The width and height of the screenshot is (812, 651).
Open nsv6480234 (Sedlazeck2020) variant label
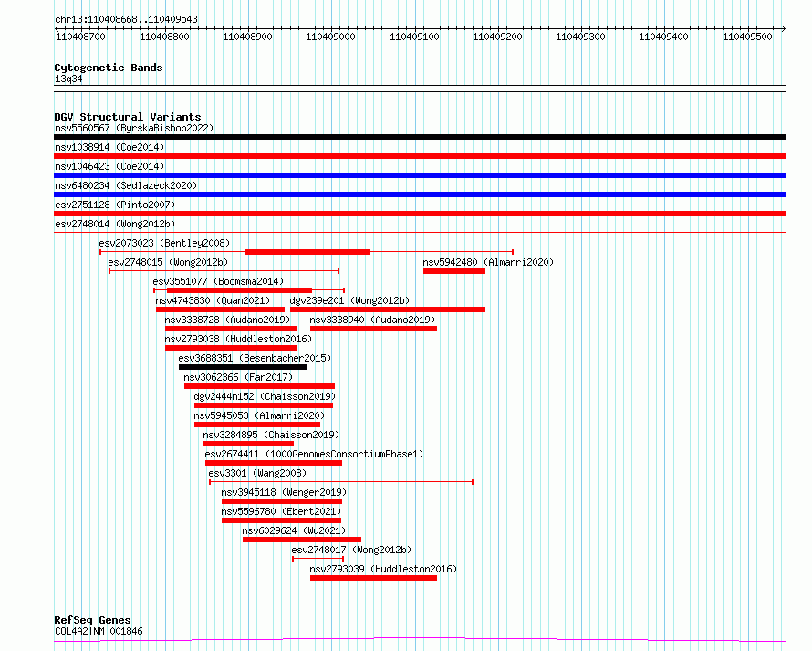(126, 185)
